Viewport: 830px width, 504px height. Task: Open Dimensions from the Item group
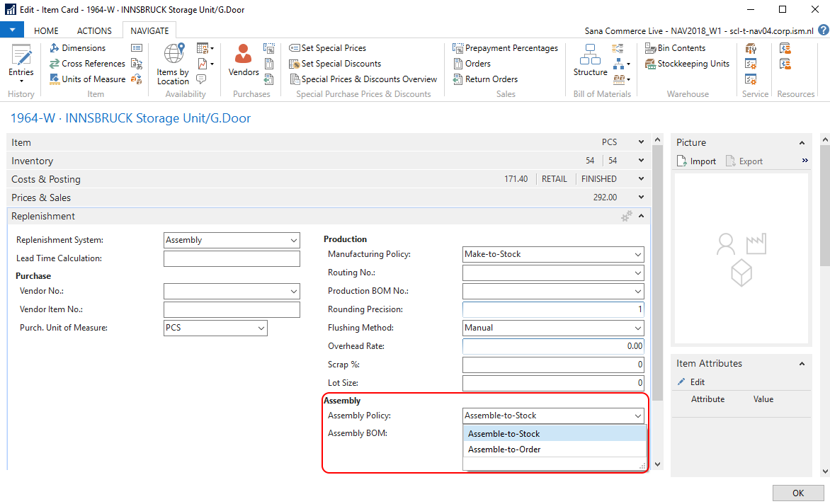coord(83,48)
